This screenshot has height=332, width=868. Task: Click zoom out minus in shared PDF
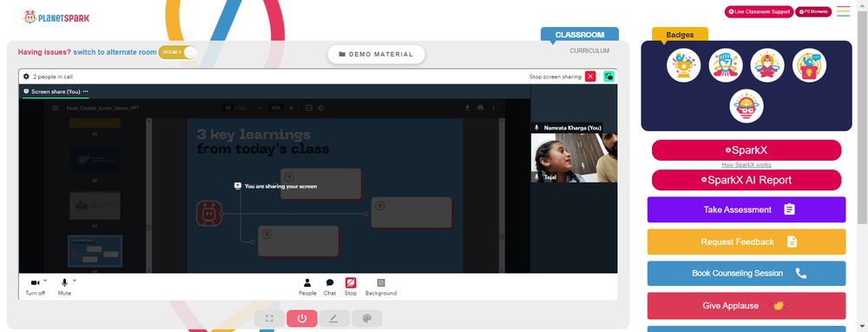pos(260,108)
